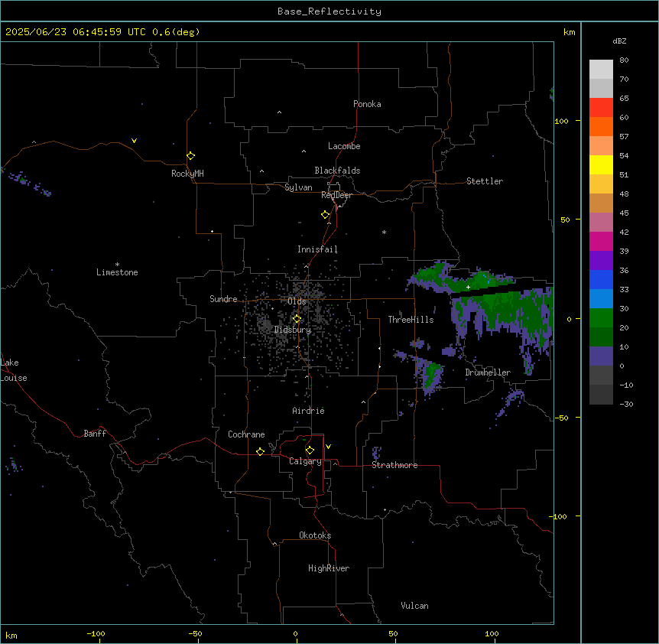Image resolution: width=659 pixels, height=644 pixels.
Task: Select the white asterisk east of Innisfail
Action: (x=384, y=232)
